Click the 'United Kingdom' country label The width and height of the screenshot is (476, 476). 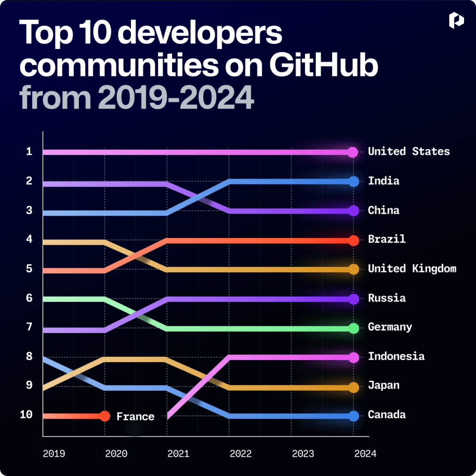tap(412, 269)
